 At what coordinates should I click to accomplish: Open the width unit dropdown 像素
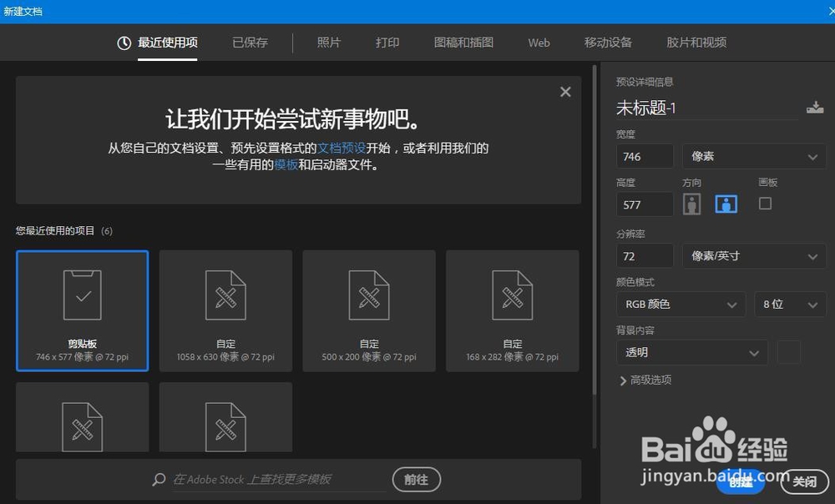pyautogui.click(x=754, y=157)
